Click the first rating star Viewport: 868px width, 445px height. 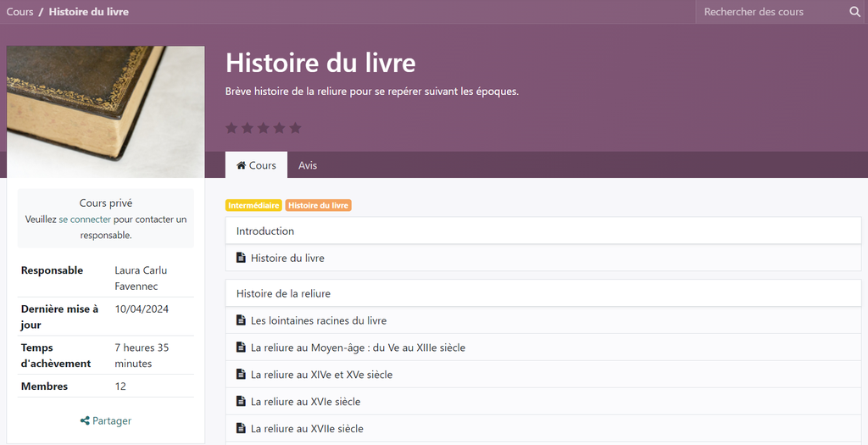[x=231, y=128]
